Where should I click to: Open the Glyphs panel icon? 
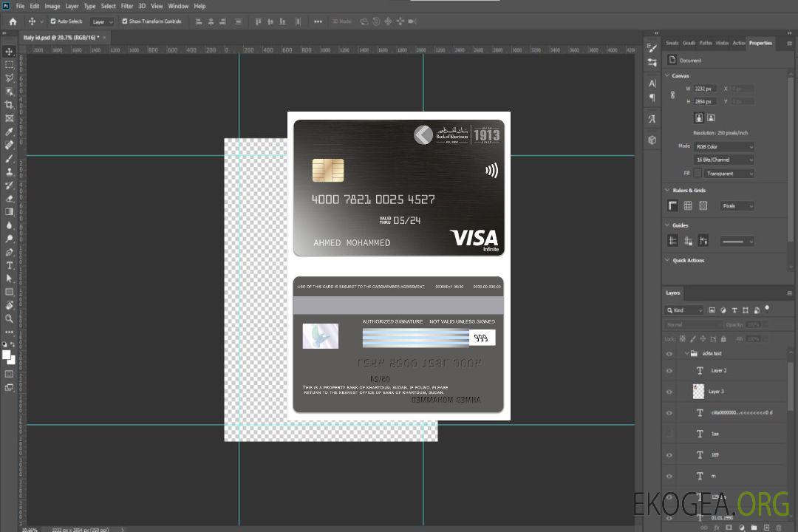(652, 119)
